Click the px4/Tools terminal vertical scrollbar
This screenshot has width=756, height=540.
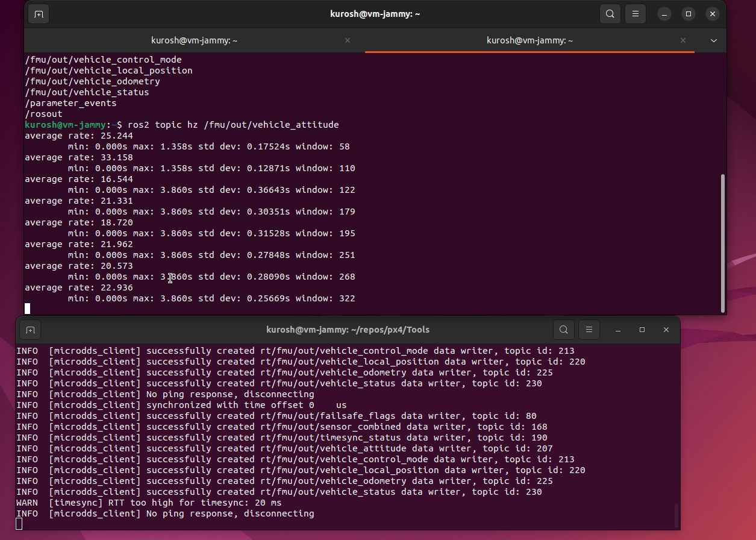[676, 515]
